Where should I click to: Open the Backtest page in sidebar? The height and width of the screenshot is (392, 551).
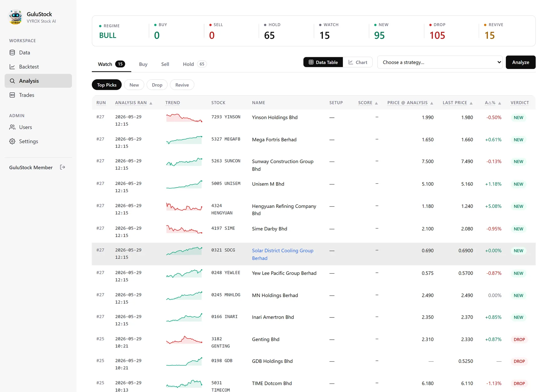(x=38, y=67)
